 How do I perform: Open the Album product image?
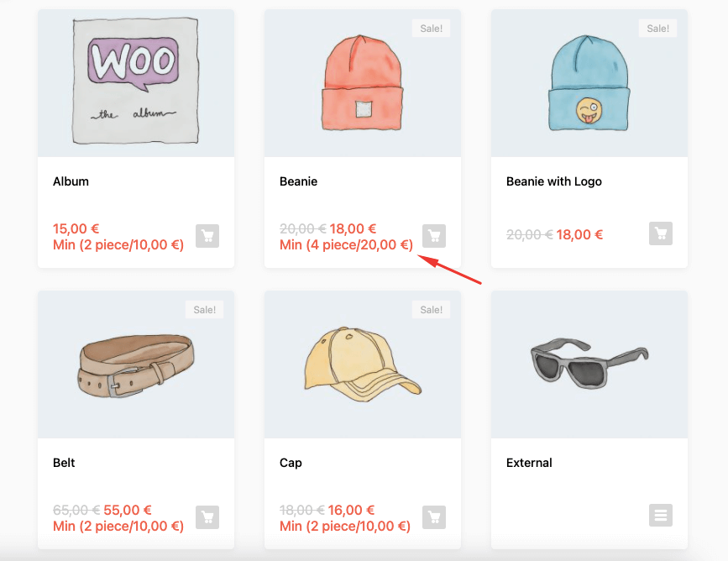136,81
